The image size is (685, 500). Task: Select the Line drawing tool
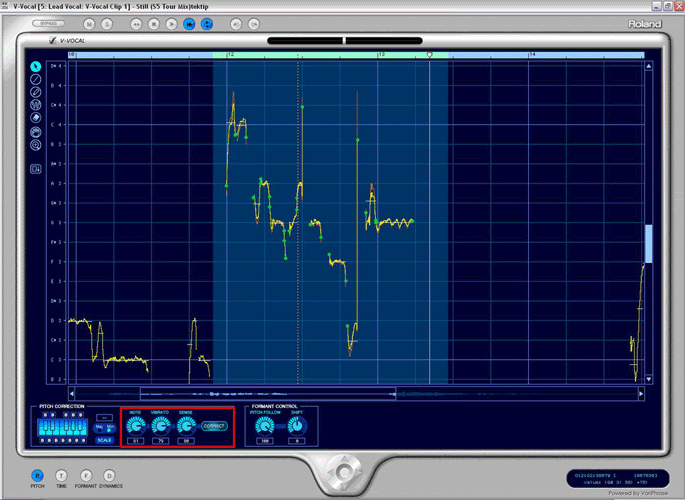pyautogui.click(x=36, y=79)
